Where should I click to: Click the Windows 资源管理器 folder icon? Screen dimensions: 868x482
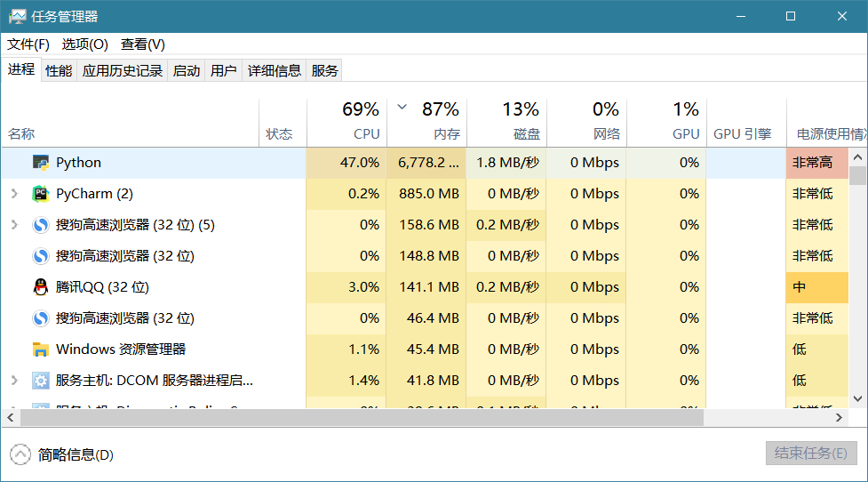40,349
